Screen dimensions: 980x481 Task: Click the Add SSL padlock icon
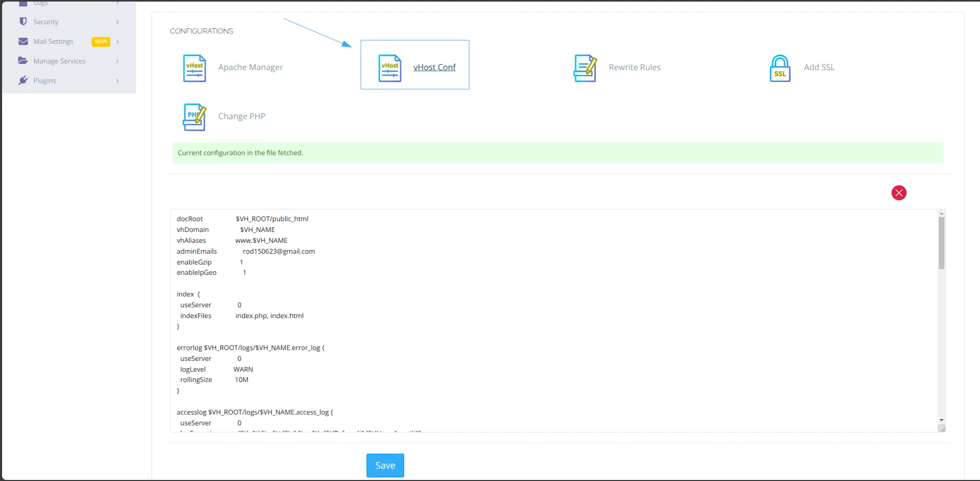[x=780, y=68]
